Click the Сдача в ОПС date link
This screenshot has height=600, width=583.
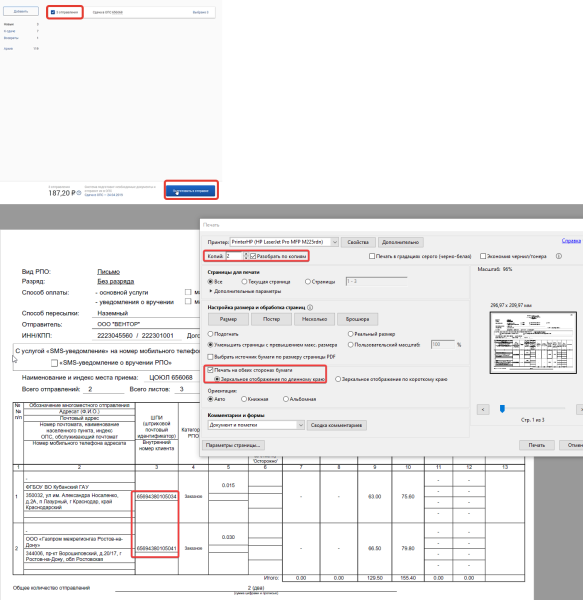104,195
